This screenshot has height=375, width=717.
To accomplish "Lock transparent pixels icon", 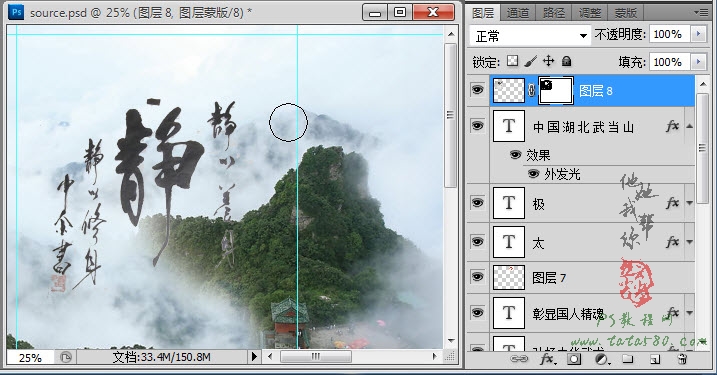I will 513,61.
